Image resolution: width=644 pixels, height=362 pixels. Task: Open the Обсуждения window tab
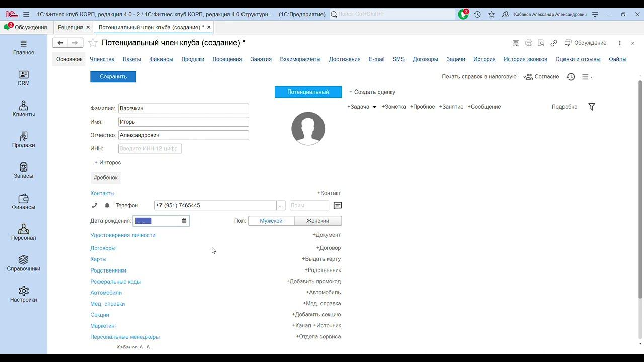coord(27,27)
